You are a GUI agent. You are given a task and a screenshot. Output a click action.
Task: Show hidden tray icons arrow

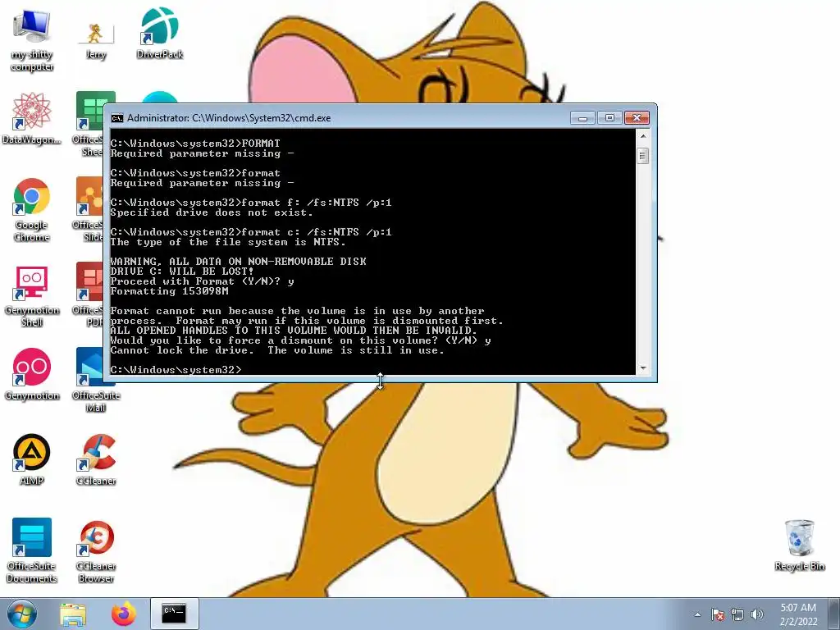(697, 614)
